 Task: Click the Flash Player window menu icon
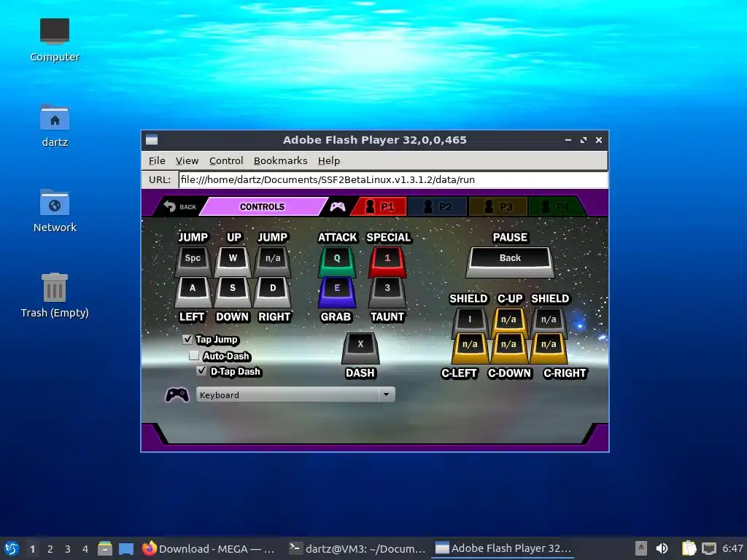152,140
